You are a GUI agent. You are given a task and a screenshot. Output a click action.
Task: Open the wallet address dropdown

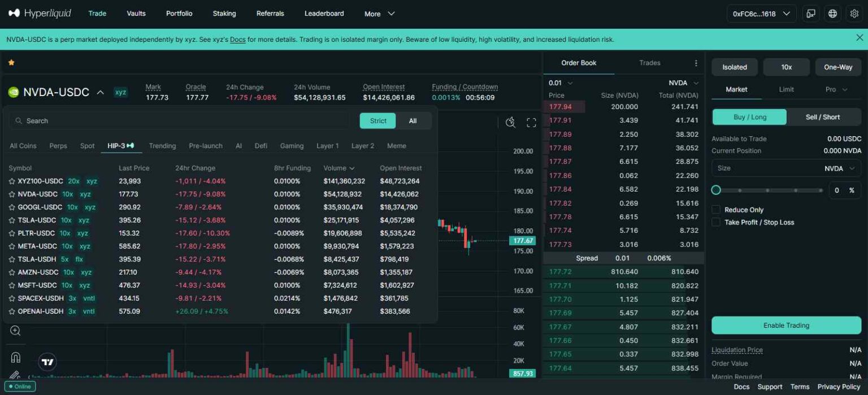point(761,14)
